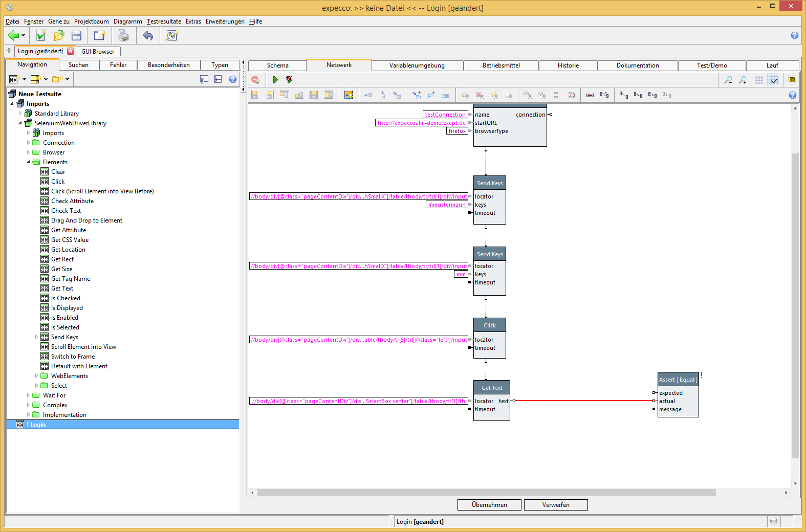Open the Testresultate menu
The height and width of the screenshot is (532, 806).
[x=164, y=21]
